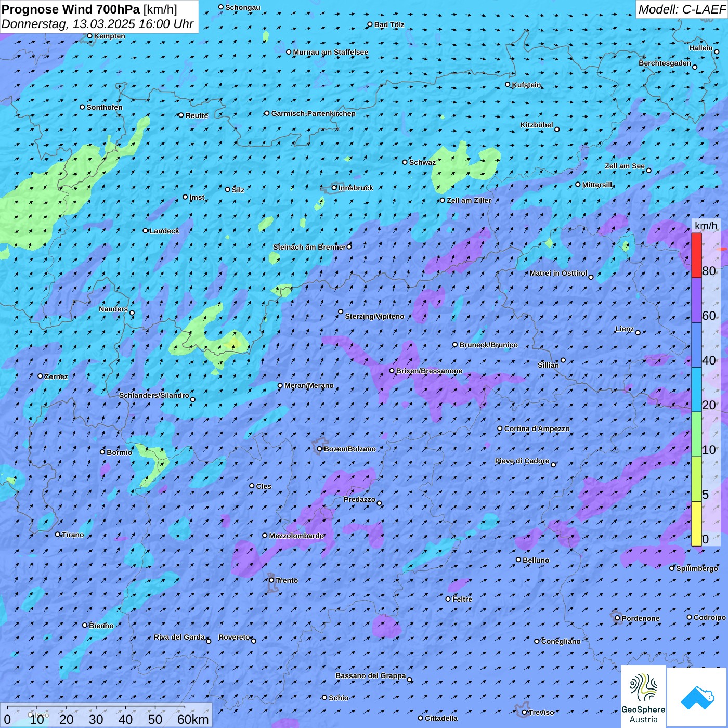Click the Spilimbergo city label

coord(697,568)
